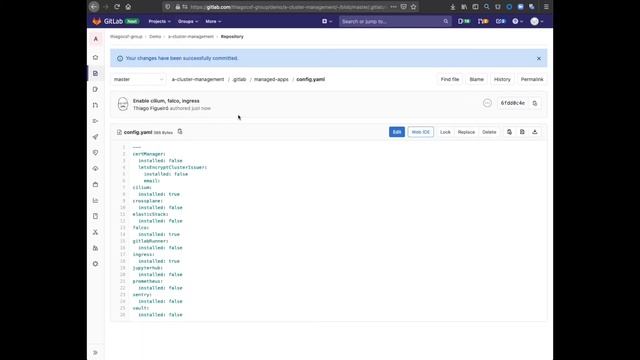Viewport: 640px width, 360px height.
Task: Click the History button
Action: 502,79
